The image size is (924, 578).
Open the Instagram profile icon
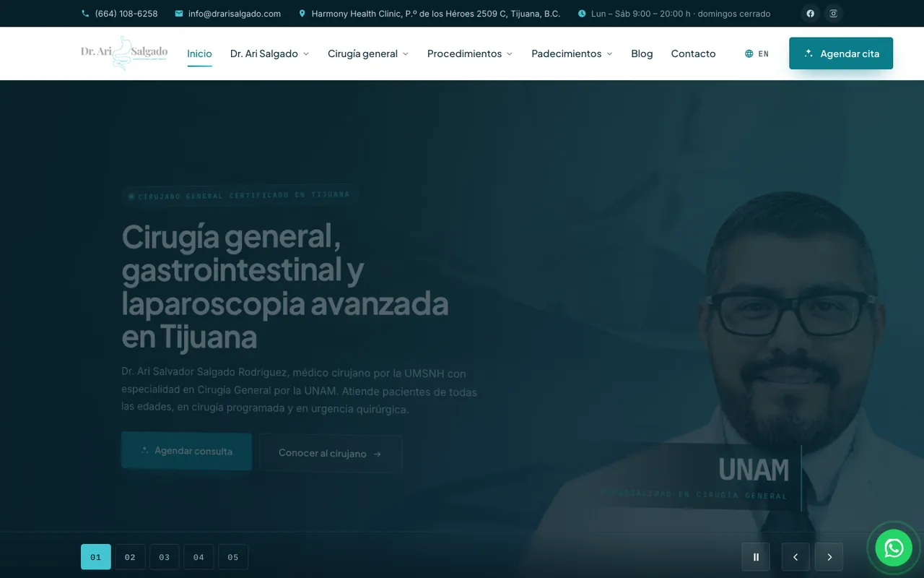click(834, 14)
